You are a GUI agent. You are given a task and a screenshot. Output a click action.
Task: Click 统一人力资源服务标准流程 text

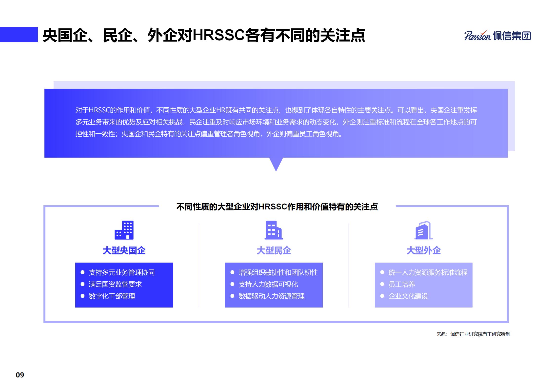click(x=428, y=272)
